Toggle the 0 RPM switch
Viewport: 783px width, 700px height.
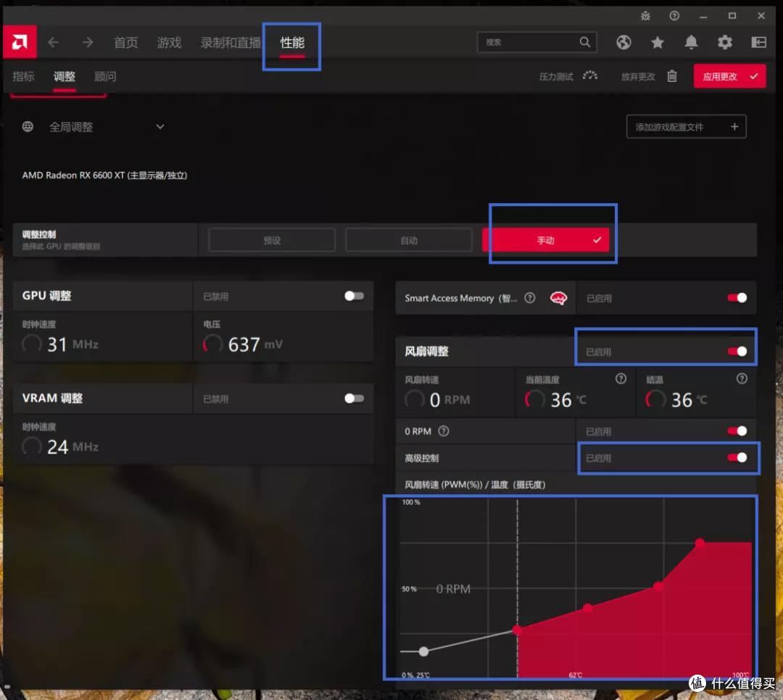click(x=737, y=431)
